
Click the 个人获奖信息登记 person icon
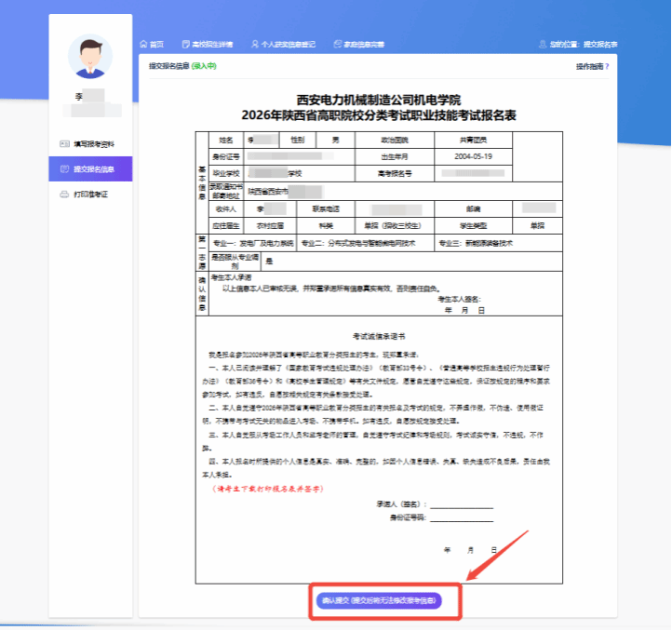point(254,44)
